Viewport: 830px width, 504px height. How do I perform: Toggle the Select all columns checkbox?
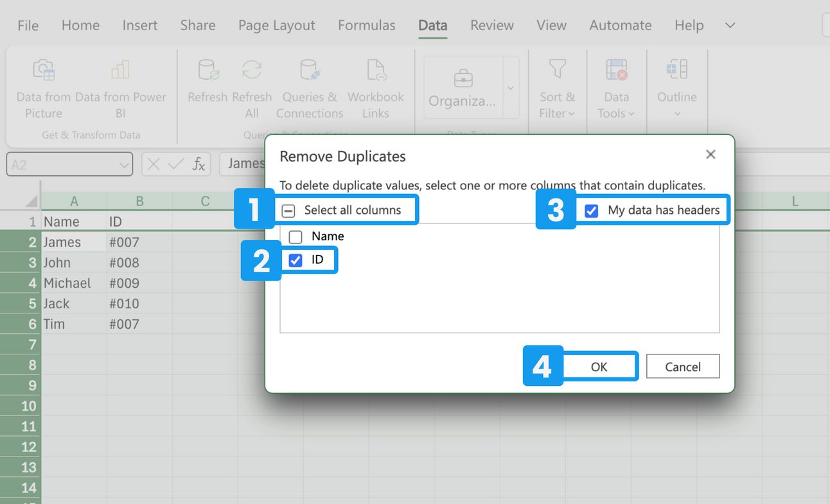(288, 211)
